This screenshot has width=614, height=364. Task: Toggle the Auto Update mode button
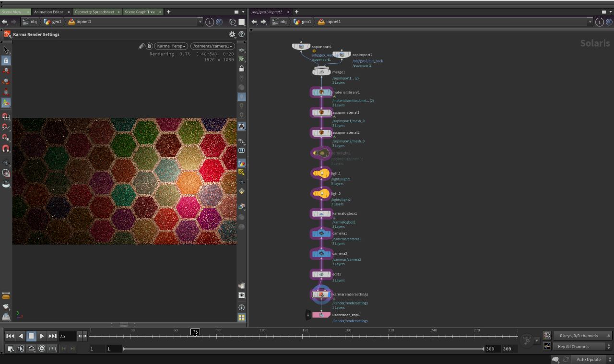[x=589, y=359]
